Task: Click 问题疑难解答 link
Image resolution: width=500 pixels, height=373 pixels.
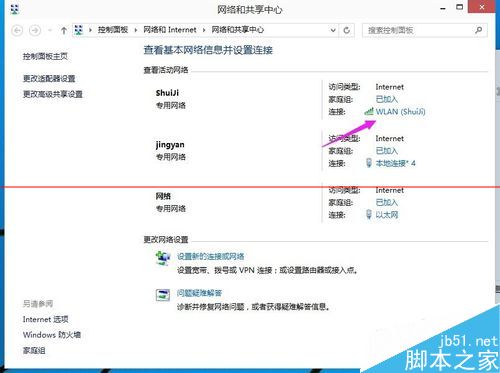Action: pos(199,293)
